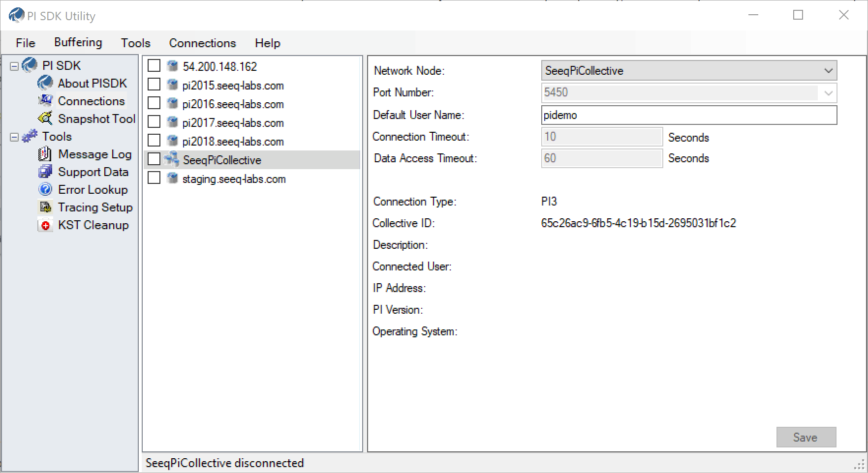The width and height of the screenshot is (868, 473).
Task: Select the Snapshot Tool icon
Action: click(45, 118)
